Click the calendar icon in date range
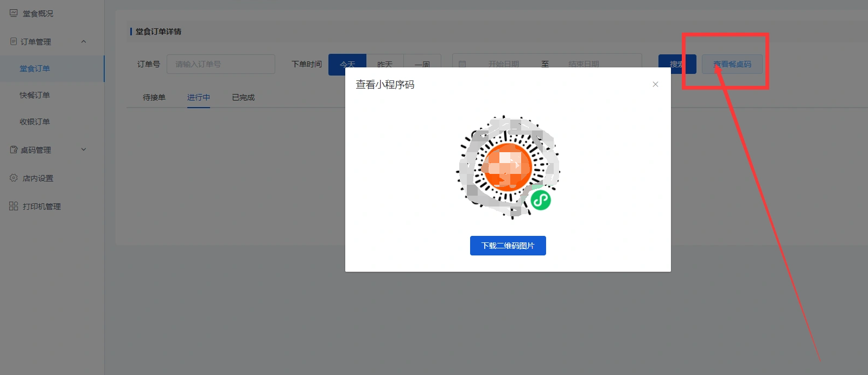868x375 pixels. coord(462,64)
